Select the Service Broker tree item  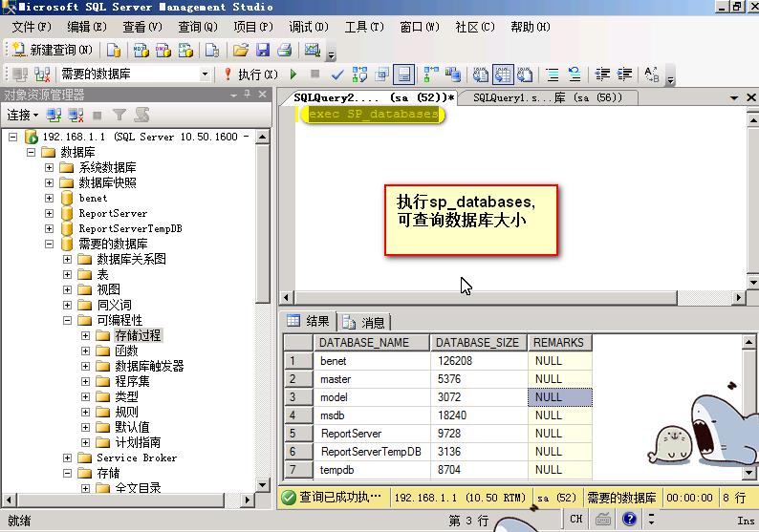click(x=137, y=458)
